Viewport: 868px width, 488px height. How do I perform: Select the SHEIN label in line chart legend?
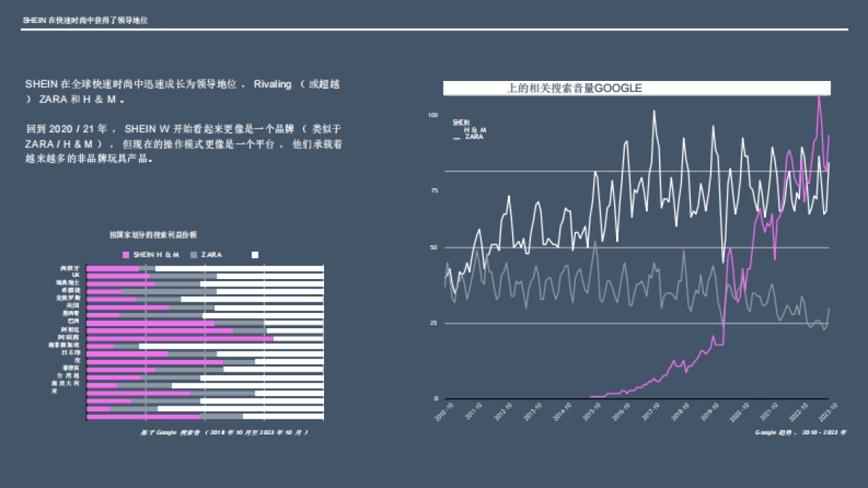coord(461,122)
